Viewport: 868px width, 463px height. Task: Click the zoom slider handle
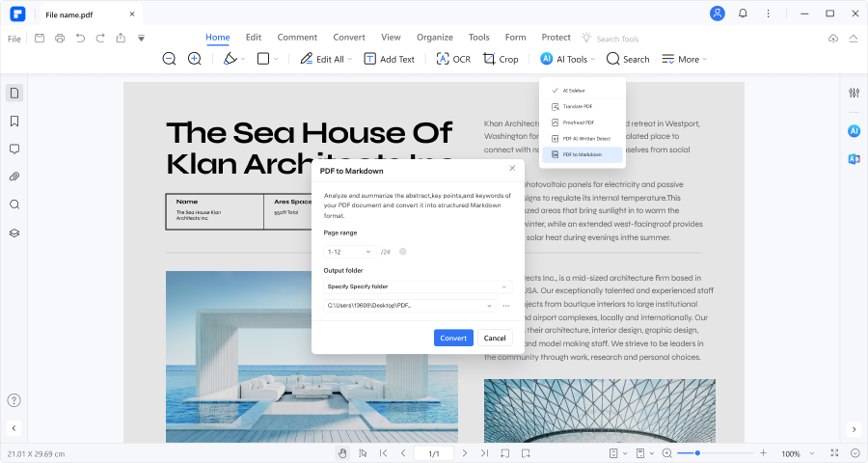[697, 453]
